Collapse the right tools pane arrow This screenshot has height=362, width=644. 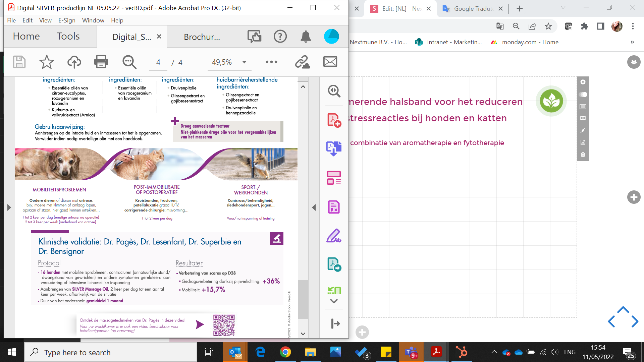click(x=314, y=207)
